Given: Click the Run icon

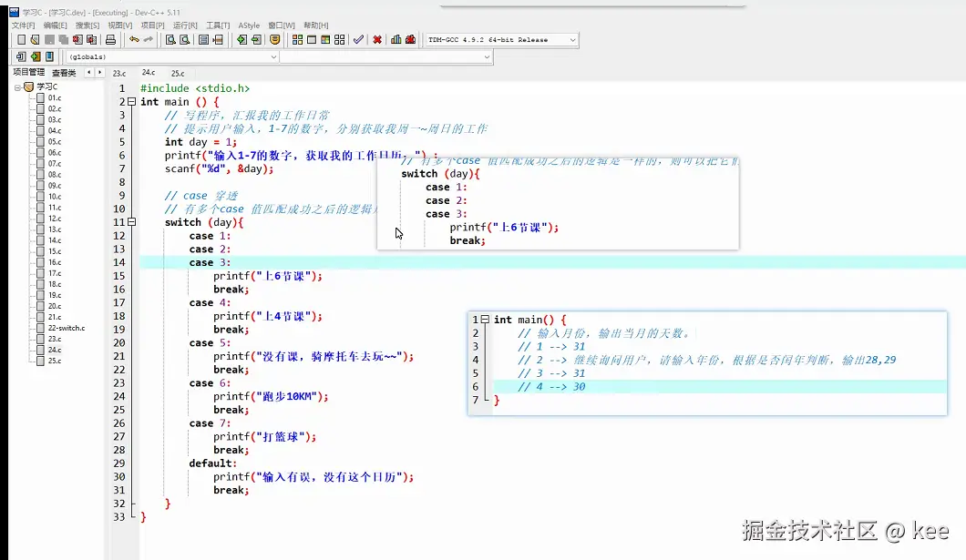Looking at the screenshot, I should (312, 39).
